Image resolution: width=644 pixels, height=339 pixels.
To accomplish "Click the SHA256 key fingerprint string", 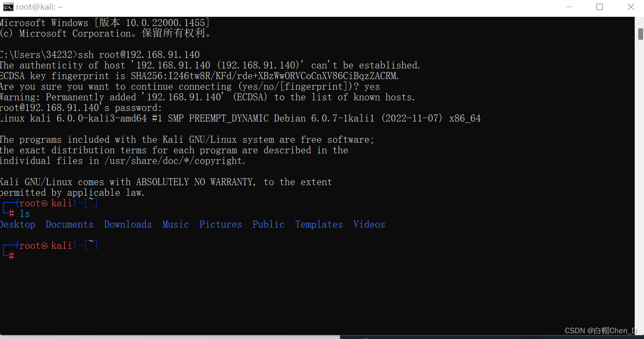I will [265, 76].
